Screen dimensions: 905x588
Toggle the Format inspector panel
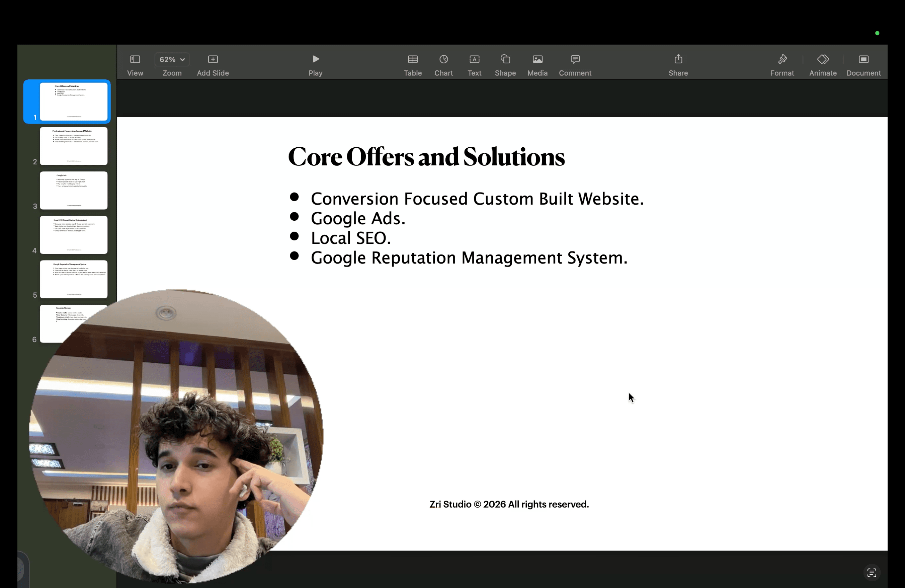pos(782,59)
